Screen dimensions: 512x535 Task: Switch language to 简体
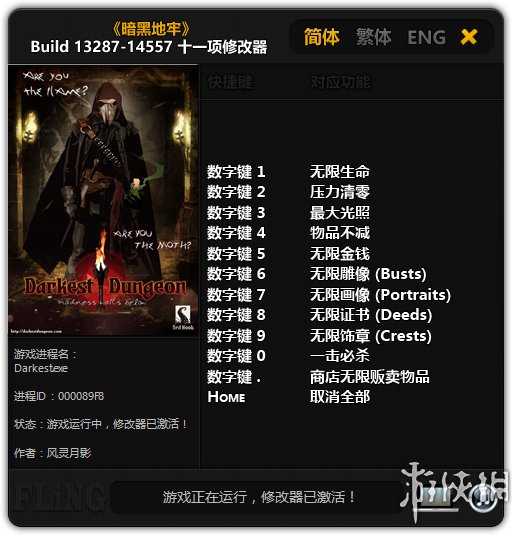(x=322, y=37)
